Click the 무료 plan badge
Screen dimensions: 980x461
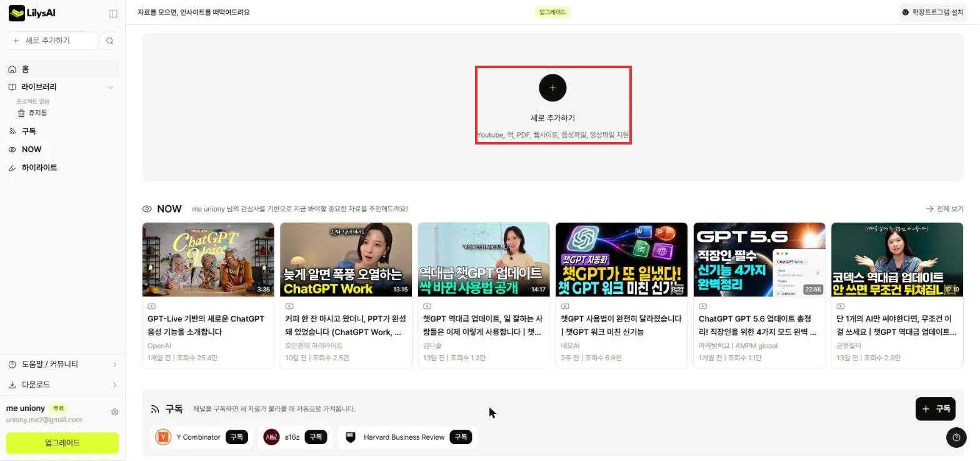(58, 408)
